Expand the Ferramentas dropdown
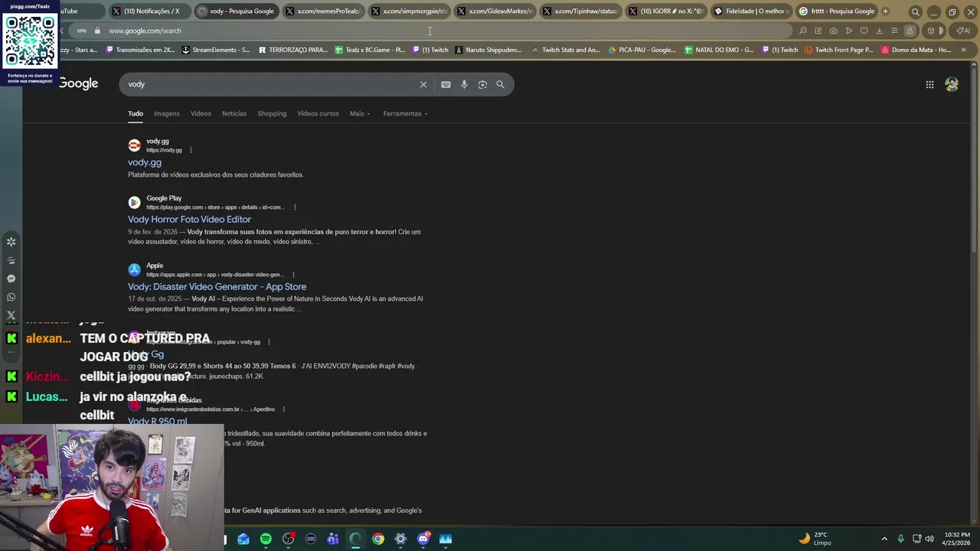Screen dimensions: 980x551 point(405,113)
